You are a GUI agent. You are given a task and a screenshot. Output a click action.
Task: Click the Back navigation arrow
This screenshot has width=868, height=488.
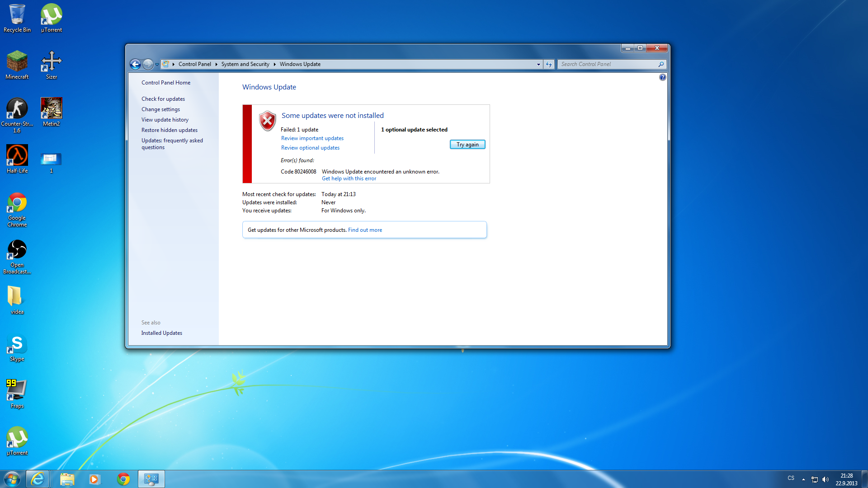click(x=135, y=64)
